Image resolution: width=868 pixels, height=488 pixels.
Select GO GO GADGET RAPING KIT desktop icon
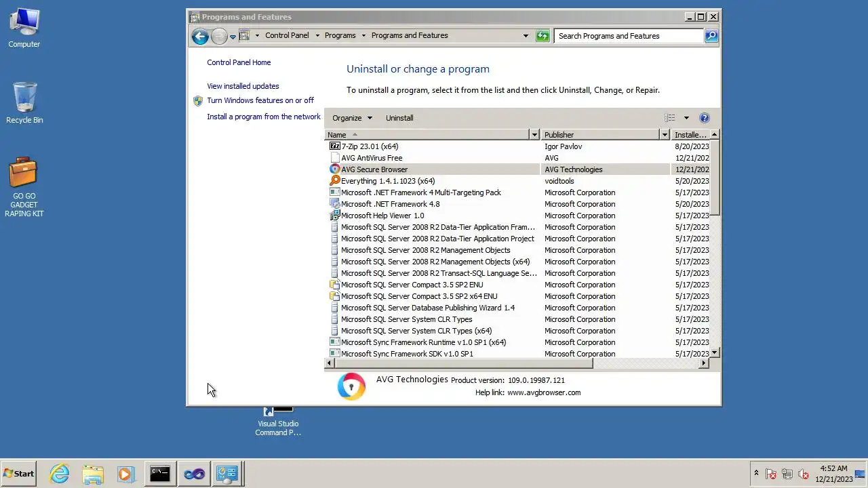[24, 187]
